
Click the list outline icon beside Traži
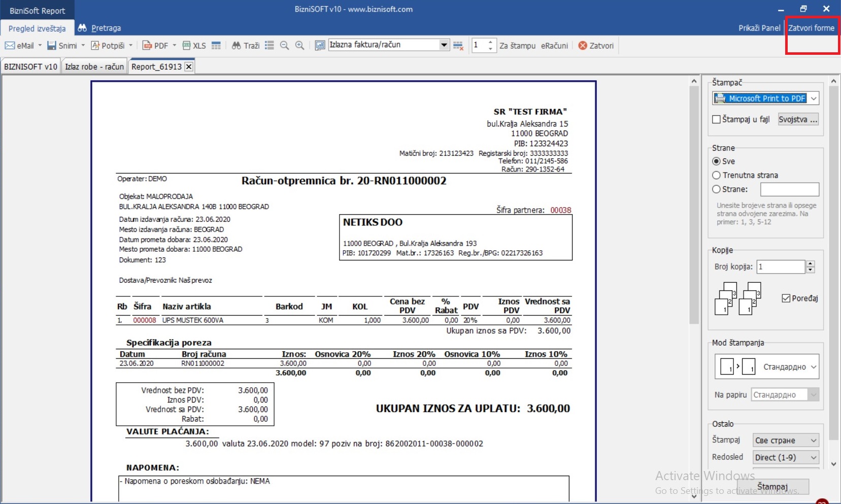(270, 46)
